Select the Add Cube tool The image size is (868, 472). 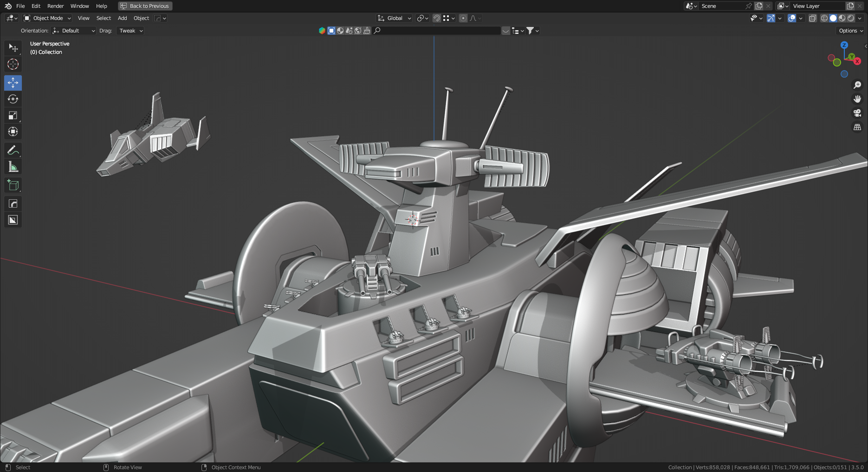(x=13, y=185)
